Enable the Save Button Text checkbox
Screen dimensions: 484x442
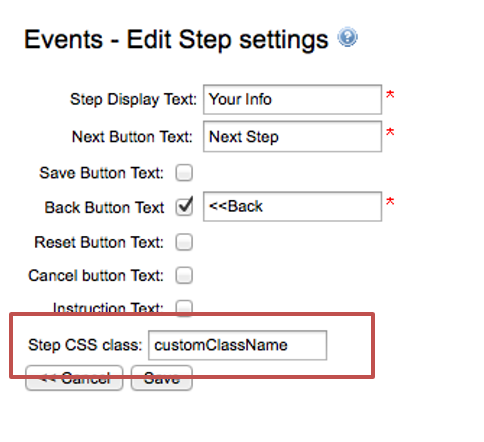[x=184, y=173]
